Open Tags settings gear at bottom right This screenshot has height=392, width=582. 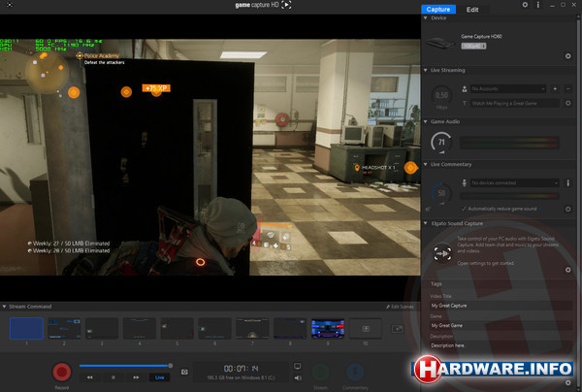click(567, 382)
